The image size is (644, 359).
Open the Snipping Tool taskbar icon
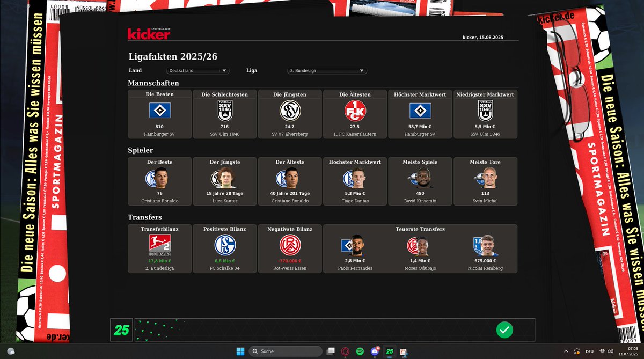click(404, 351)
